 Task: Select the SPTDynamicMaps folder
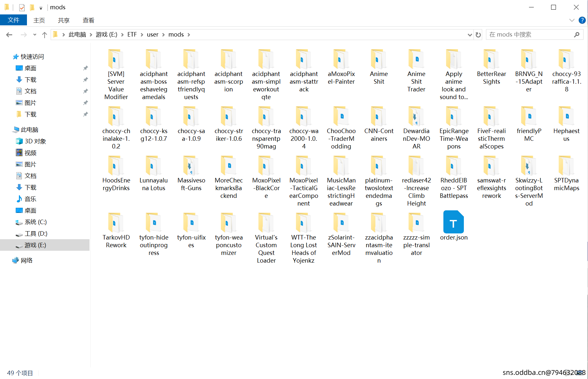(x=567, y=173)
